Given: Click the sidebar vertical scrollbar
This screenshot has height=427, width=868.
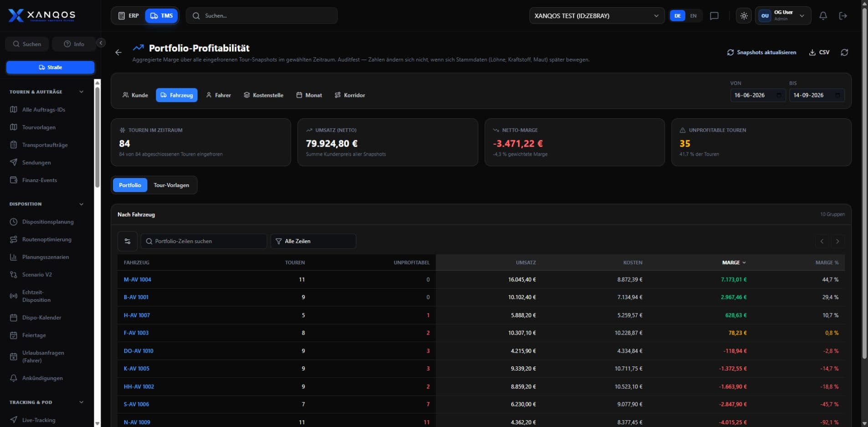Looking at the screenshot, I should click(x=97, y=137).
